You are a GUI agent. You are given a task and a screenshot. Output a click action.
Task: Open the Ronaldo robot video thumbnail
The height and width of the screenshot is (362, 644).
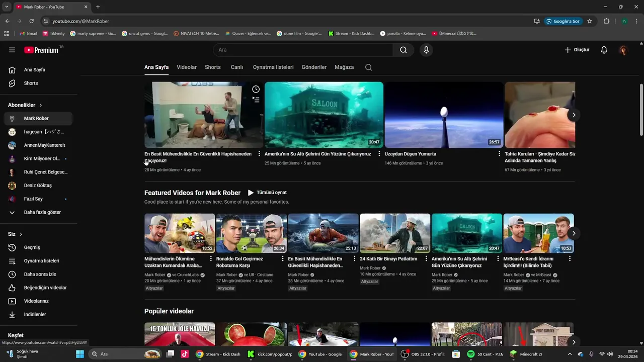tap(252, 233)
